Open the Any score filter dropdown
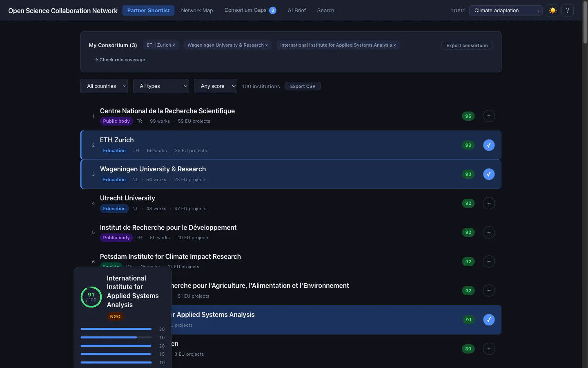588x368 pixels. tap(216, 86)
